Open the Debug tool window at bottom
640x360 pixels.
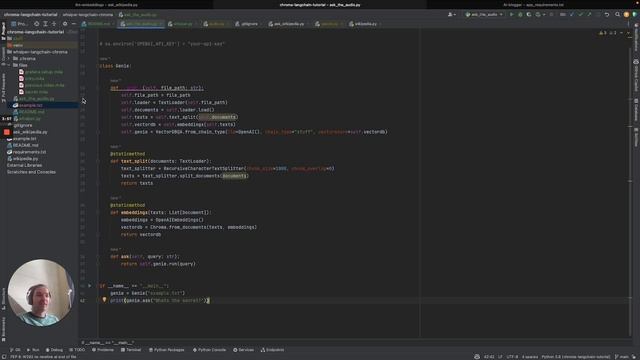[54, 350]
